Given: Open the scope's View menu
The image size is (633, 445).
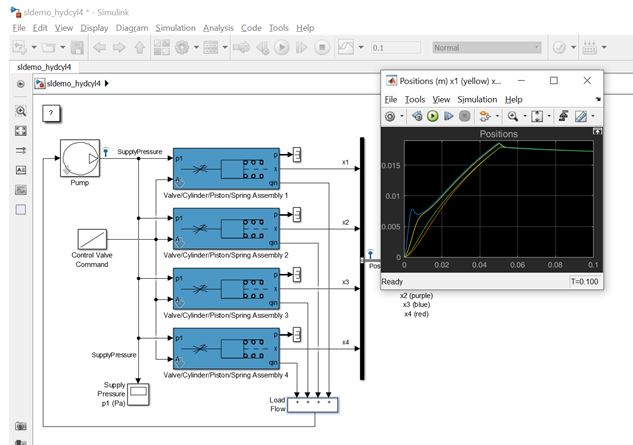Looking at the screenshot, I should (441, 99).
